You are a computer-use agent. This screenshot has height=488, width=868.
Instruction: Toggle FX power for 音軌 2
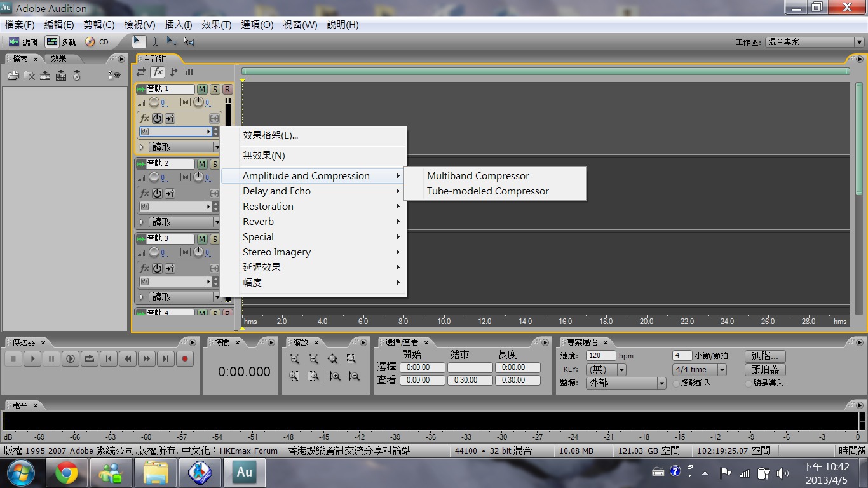(x=157, y=193)
